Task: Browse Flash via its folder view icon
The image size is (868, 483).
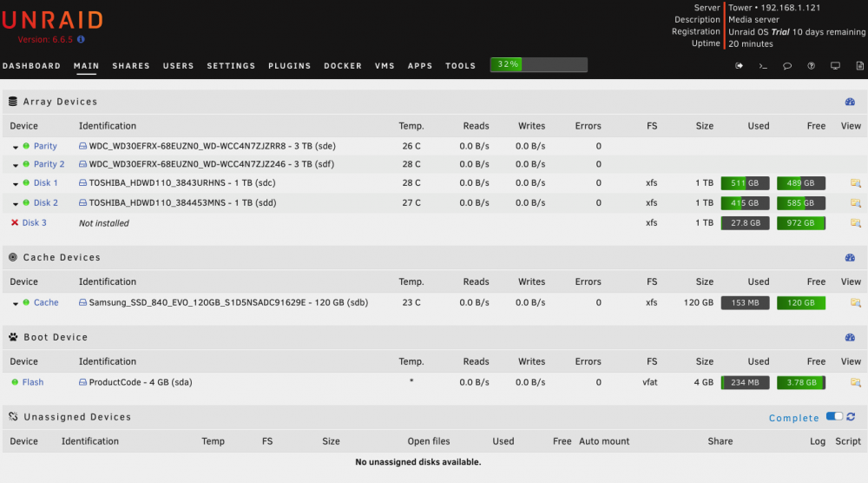Action: (x=855, y=383)
